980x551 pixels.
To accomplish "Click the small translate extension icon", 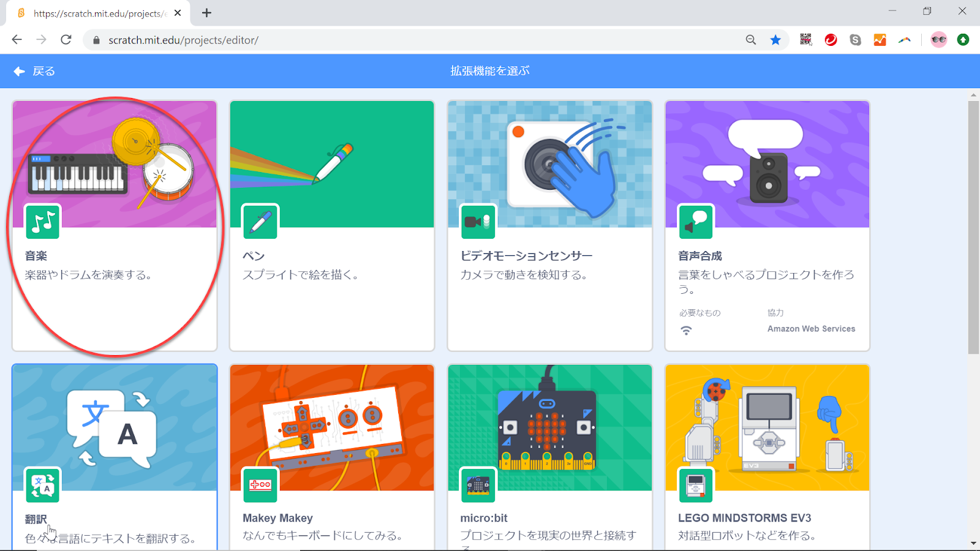I will (43, 485).
